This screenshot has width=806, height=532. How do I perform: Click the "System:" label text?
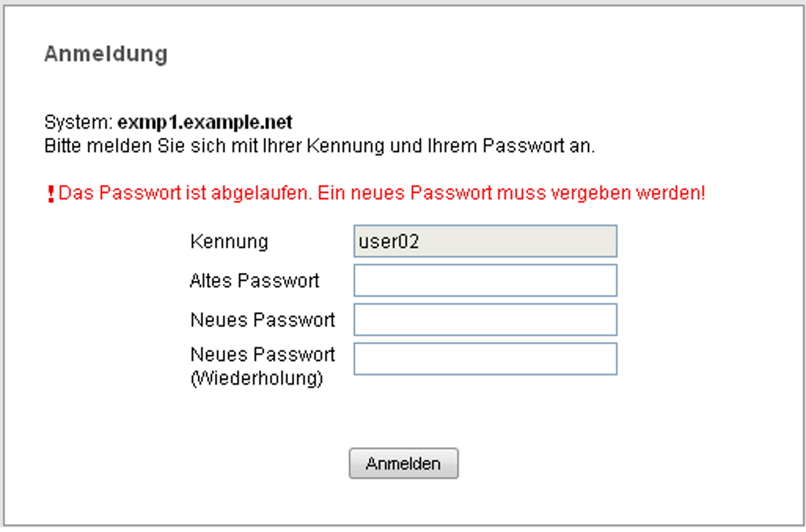point(79,122)
